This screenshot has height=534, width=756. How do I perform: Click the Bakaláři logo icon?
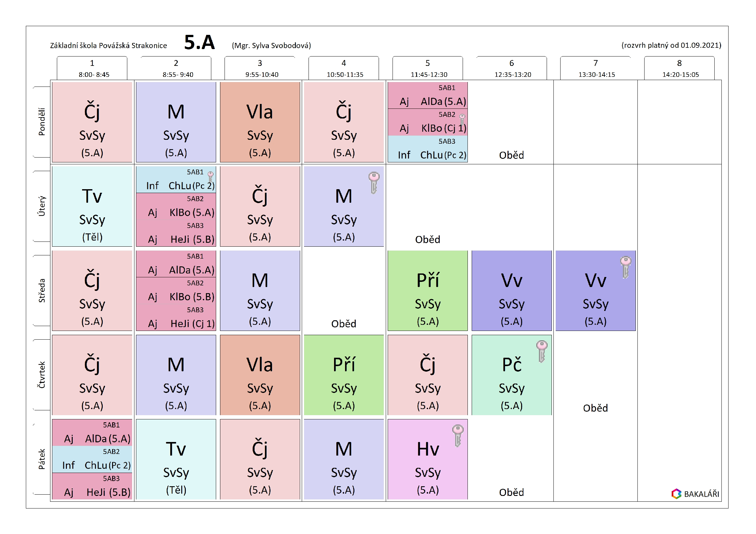[676, 494]
